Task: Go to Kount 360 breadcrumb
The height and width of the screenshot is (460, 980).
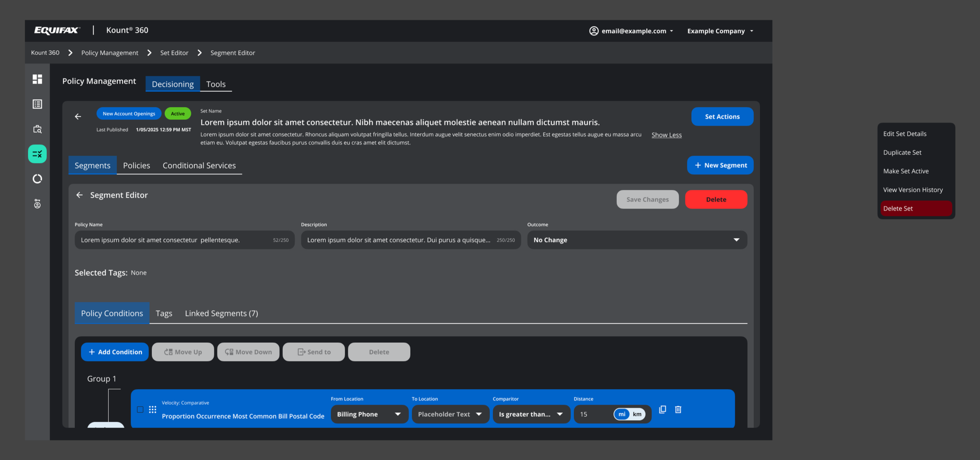Action: [45, 53]
